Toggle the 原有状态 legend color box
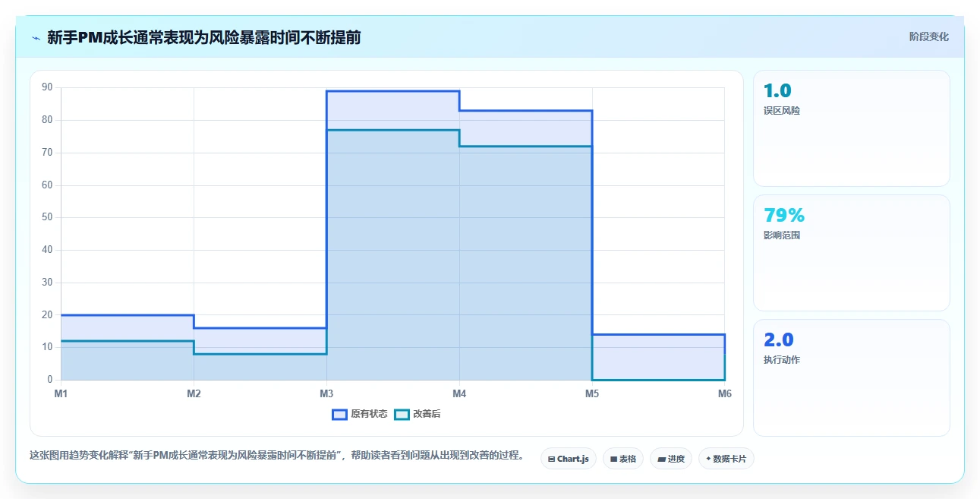The image size is (980, 499). [339, 414]
